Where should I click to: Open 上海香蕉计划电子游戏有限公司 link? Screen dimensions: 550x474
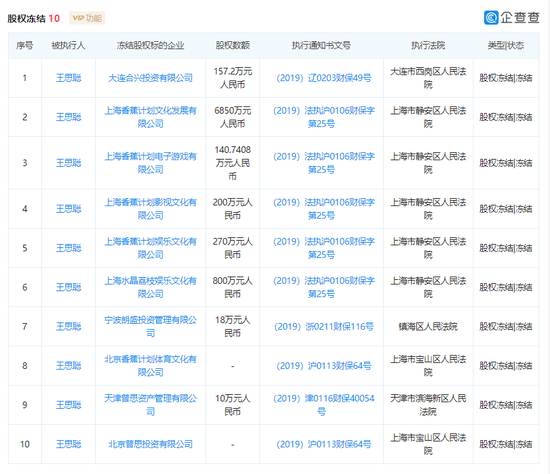pyautogui.click(x=150, y=163)
